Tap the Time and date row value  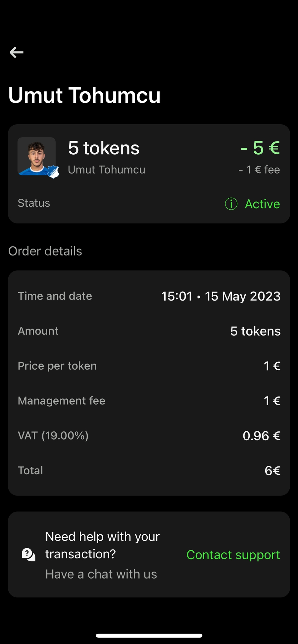click(221, 296)
